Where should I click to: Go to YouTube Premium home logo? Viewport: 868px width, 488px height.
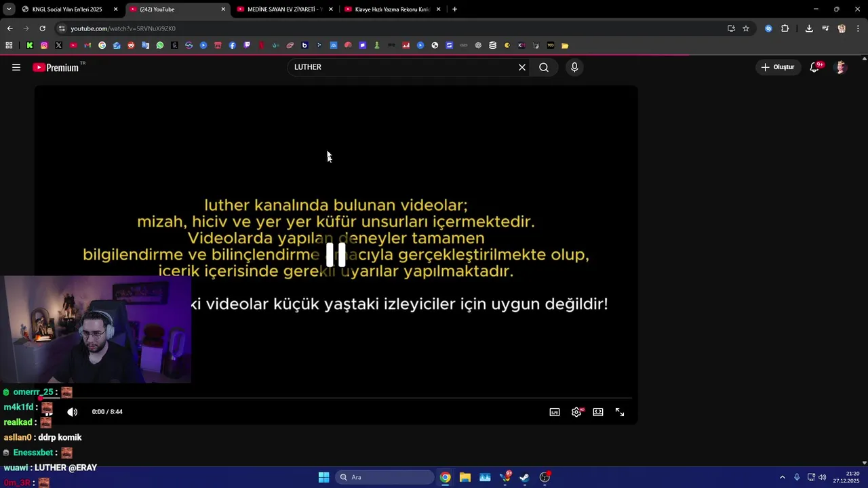coord(56,67)
